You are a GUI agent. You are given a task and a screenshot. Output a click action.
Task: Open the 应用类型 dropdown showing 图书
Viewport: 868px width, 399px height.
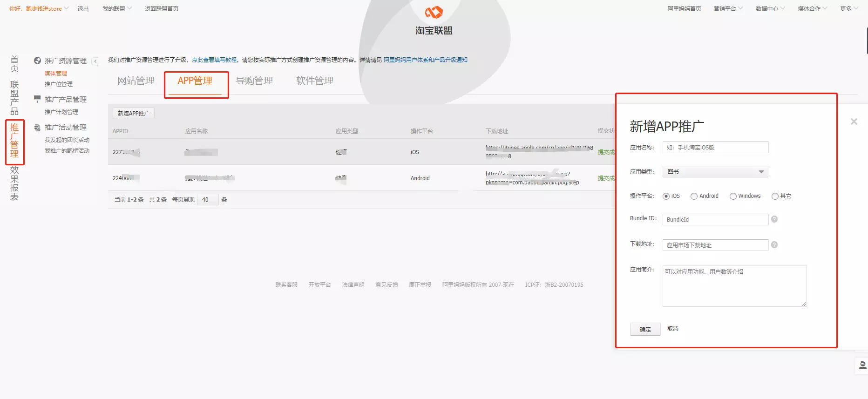pyautogui.click(x=715, y=172)
